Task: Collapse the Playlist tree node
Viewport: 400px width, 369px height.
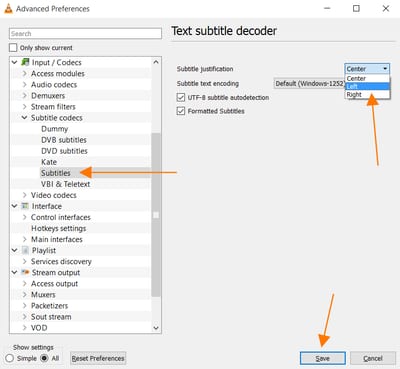Action: 15,250
